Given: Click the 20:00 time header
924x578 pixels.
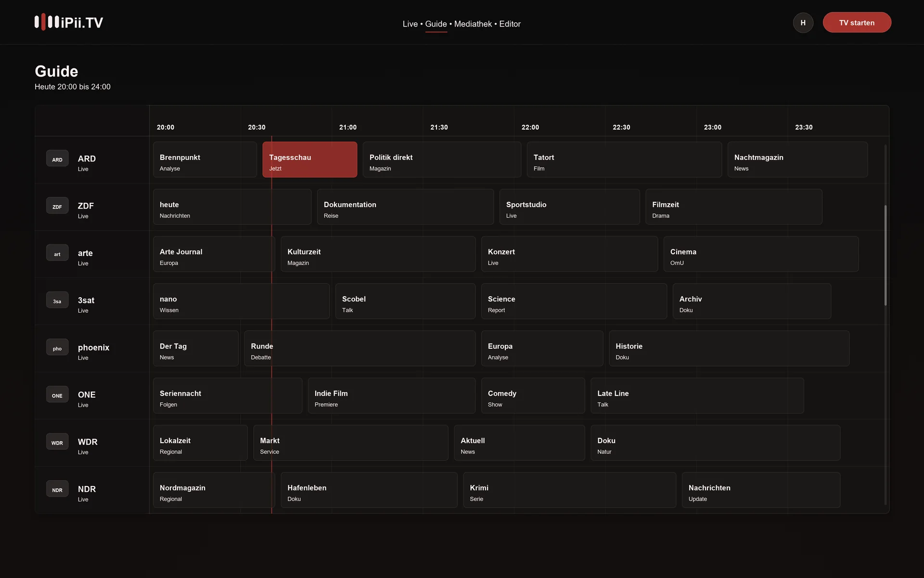Looking at the screenshot, I should coord(166,127).
